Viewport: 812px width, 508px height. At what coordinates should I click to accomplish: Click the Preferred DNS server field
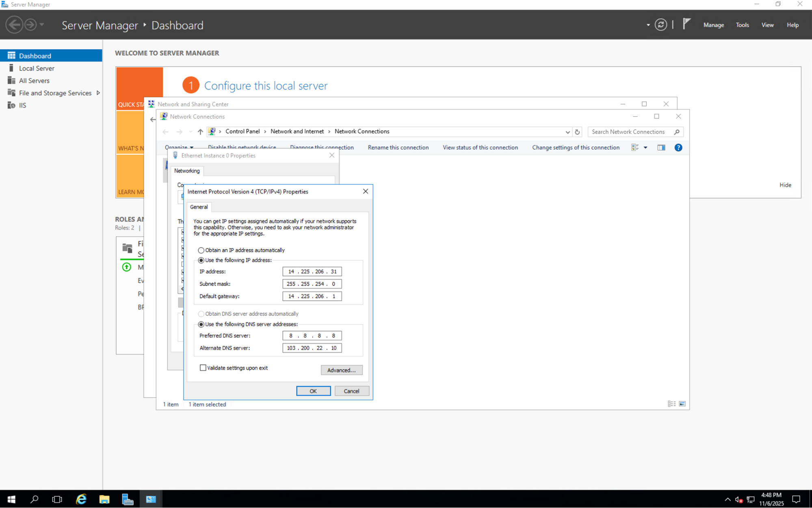pos(312,336)
